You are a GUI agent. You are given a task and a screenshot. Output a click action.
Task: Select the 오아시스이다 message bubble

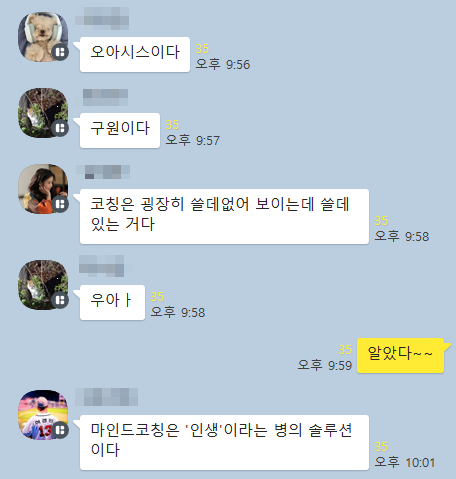coord(135,54)
